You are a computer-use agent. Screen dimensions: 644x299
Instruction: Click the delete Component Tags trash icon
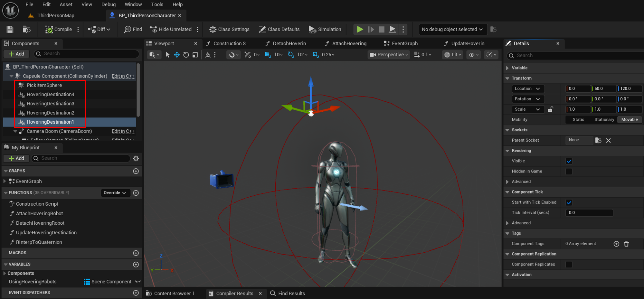coord(626,244)
